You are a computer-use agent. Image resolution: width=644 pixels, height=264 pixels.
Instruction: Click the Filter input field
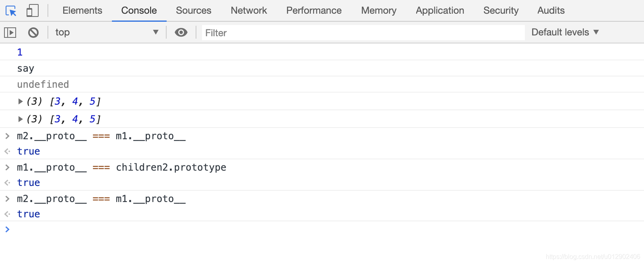point(362,33)
